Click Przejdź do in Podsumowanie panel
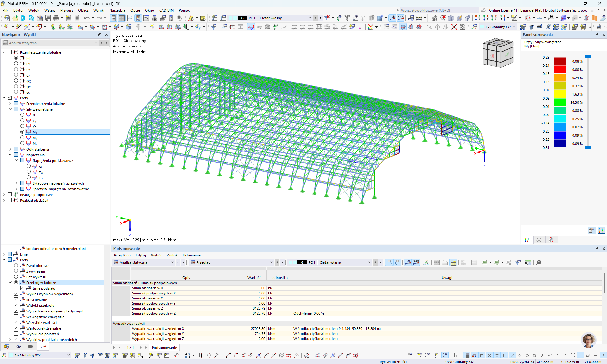 pos(122,255)
